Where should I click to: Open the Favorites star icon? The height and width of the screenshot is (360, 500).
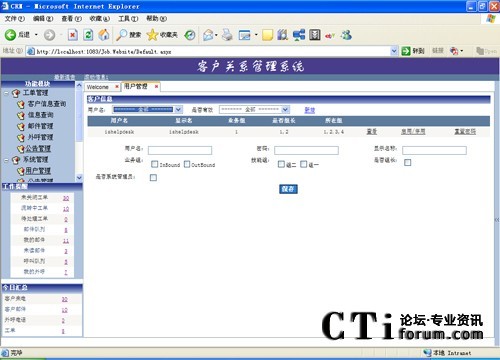pos(152,35)
